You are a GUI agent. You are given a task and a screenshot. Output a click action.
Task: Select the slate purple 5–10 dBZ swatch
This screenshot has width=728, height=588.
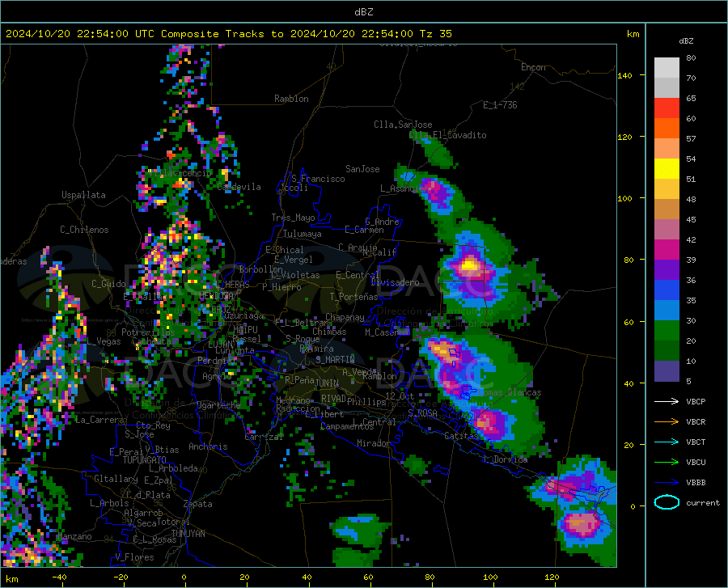667,371
